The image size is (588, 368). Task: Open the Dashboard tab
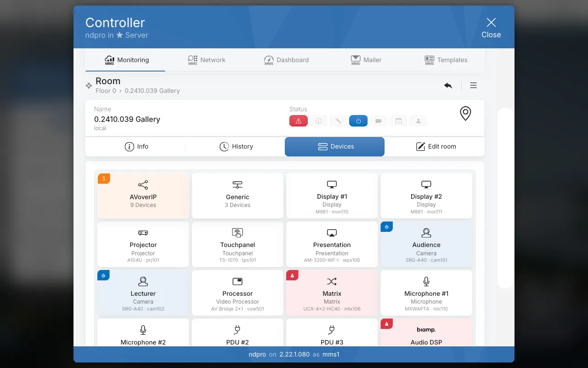[x=286, y=60]
